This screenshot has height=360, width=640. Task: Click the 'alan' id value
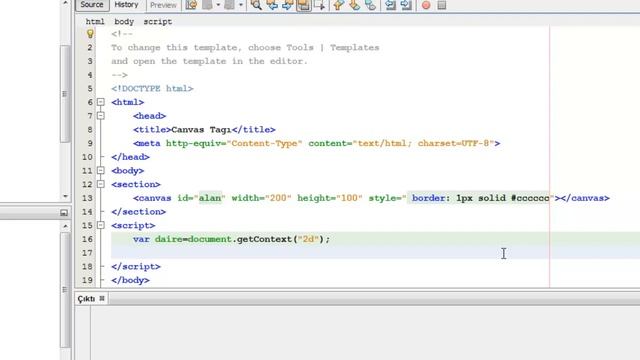pyautogui.click(x=210, y=198)
